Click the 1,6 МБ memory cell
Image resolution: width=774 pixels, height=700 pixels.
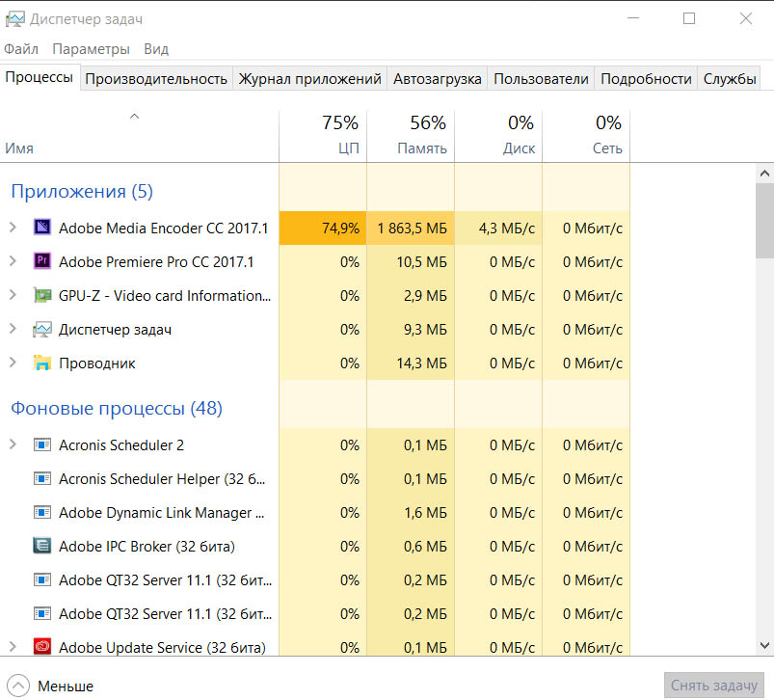[411, 512]
